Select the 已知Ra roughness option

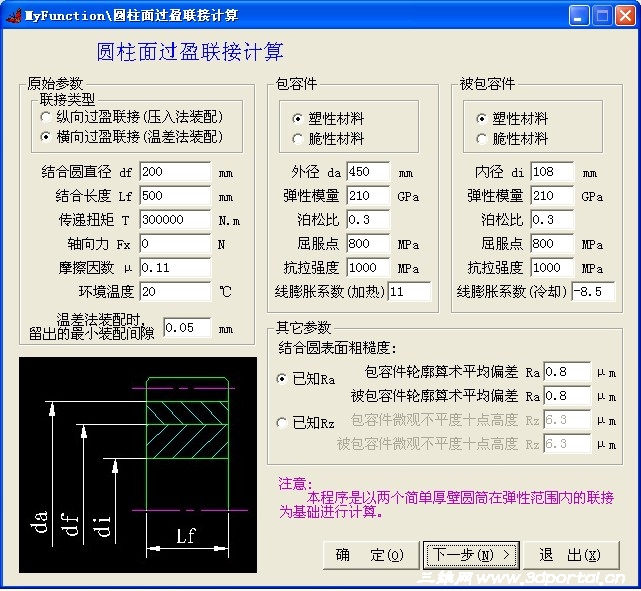tap(306, 379)
